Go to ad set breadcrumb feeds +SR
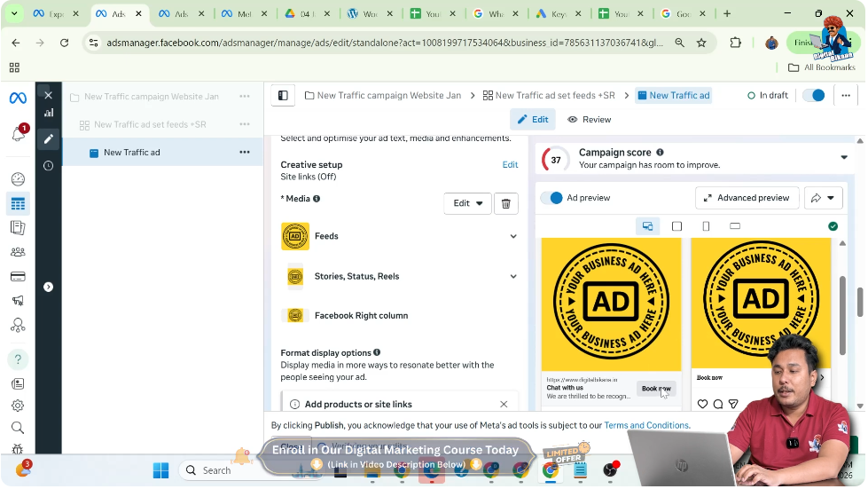Viewport: 868px width, 489px height. pyautogui.click(x=549, y=96)
